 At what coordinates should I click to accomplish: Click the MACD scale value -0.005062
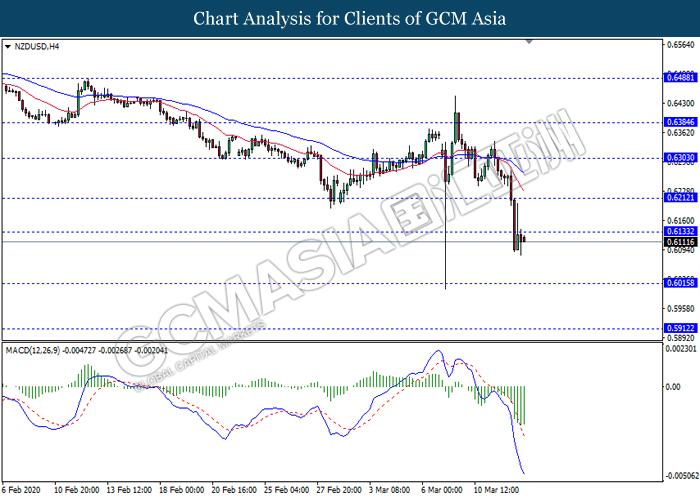pyautogui.click(x=682, y=475)
